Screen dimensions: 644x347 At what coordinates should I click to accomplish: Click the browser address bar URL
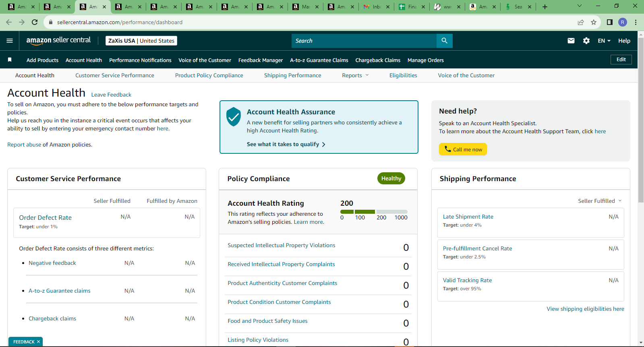120,22
